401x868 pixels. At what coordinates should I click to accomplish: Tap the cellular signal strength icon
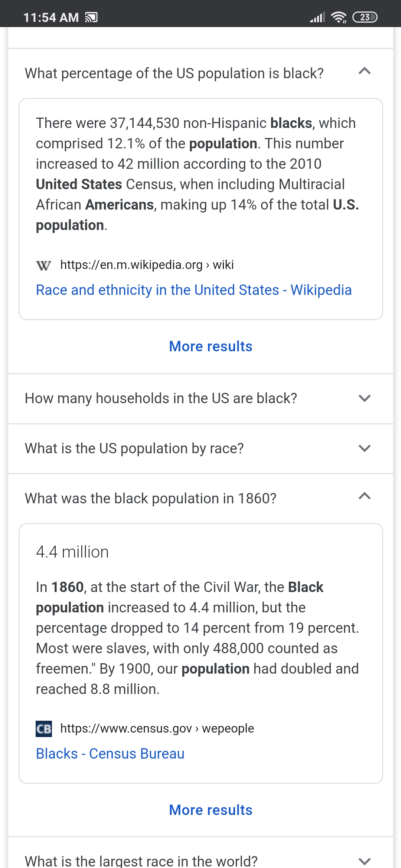[x=317, y=17]
